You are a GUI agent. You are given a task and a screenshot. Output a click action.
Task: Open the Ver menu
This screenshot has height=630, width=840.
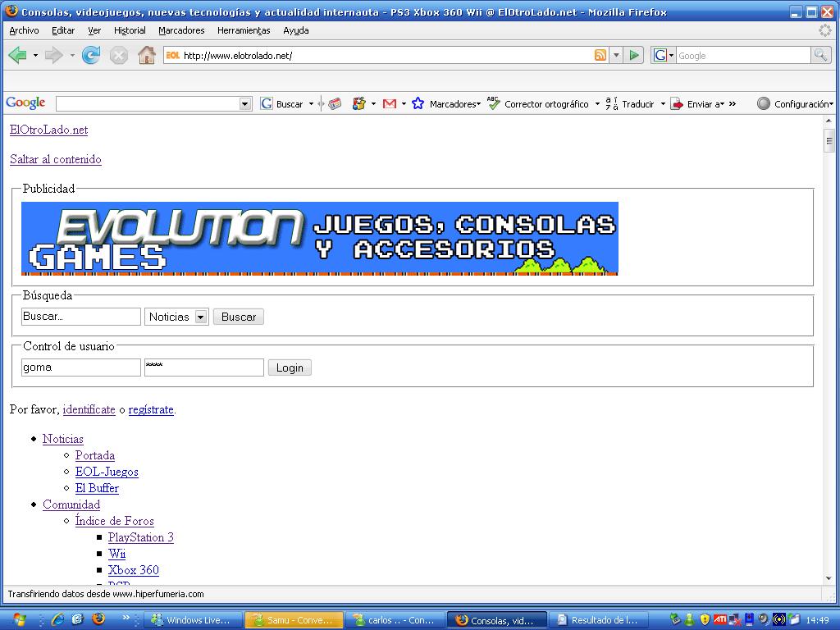pyautogui.click(x=94, y=30)
